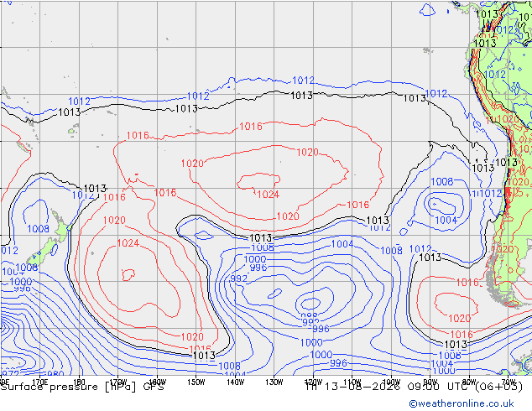Click the 170E longitude axis label
The image size is (532, 411).
[39, 382]
